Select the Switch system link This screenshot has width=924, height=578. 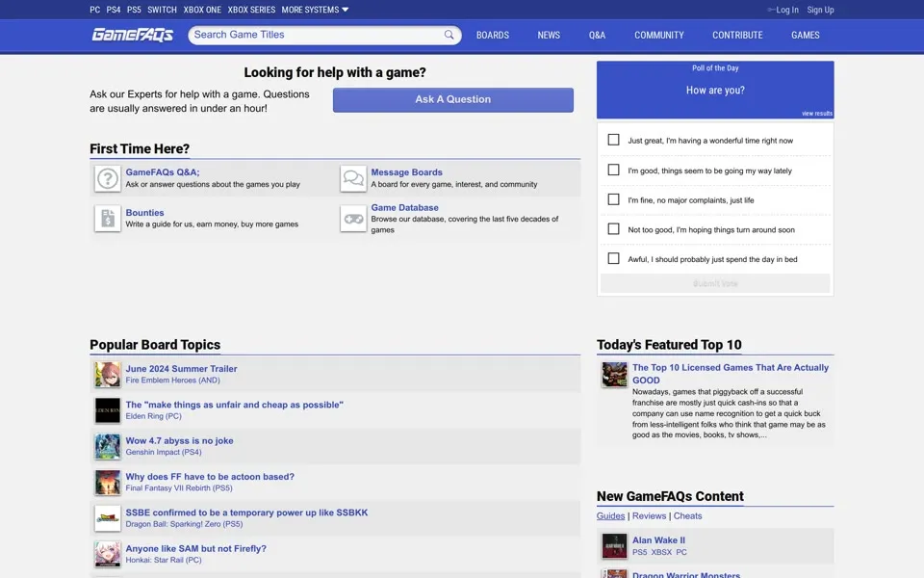tap(162, 10)
